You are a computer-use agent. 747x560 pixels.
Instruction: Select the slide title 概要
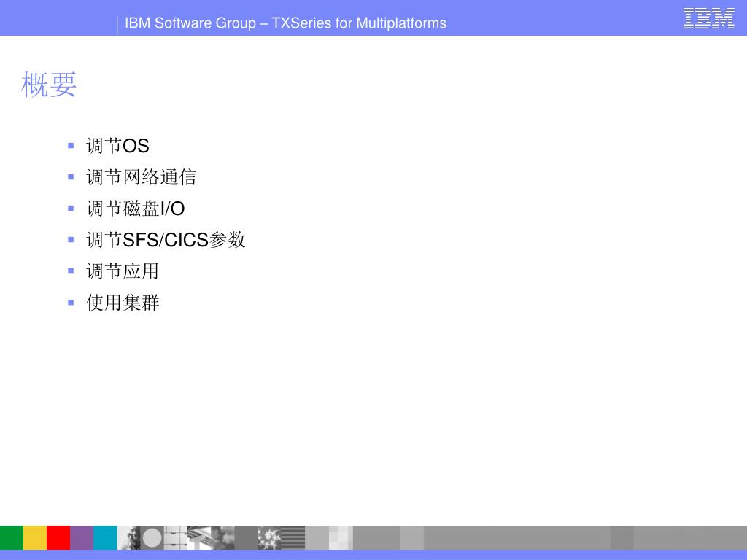[x=49, y=85]
